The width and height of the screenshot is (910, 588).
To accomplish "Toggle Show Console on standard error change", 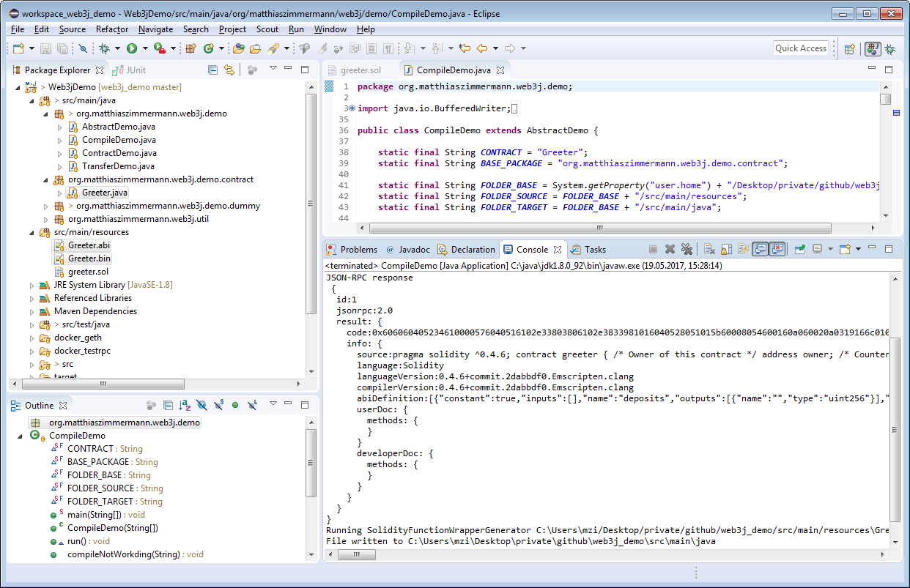I will click(x=777, y=249).
